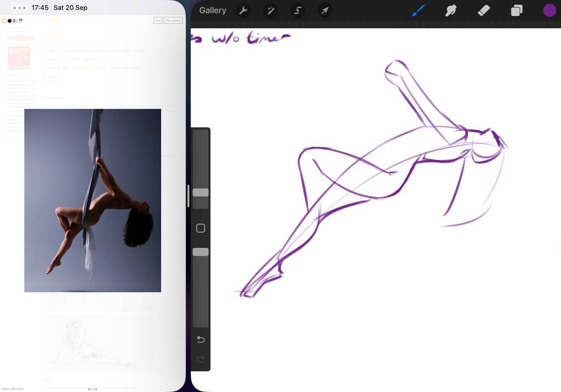Select the Smudge tool

(451, 11)
